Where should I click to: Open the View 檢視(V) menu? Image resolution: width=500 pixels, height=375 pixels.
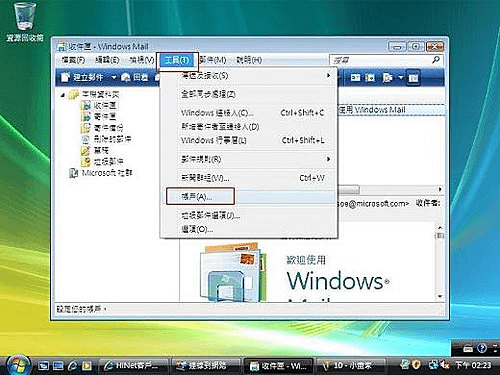[142, 60]
